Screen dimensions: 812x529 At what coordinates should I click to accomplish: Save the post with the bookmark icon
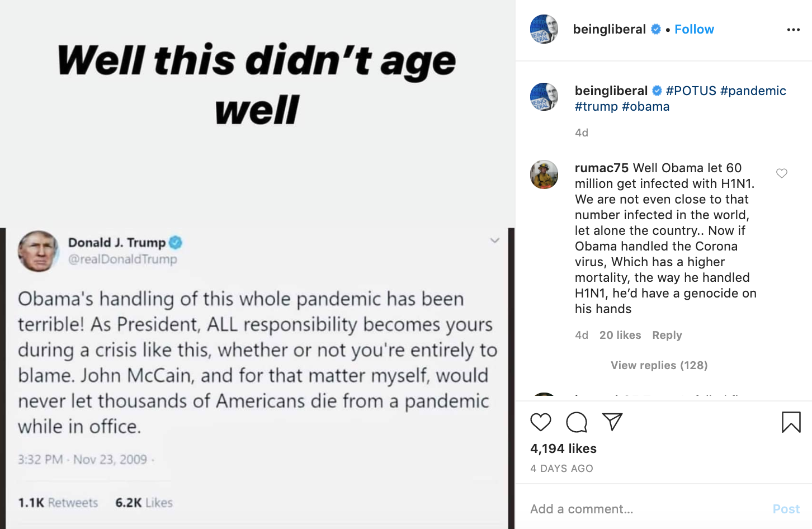click(x=791, y=422)
